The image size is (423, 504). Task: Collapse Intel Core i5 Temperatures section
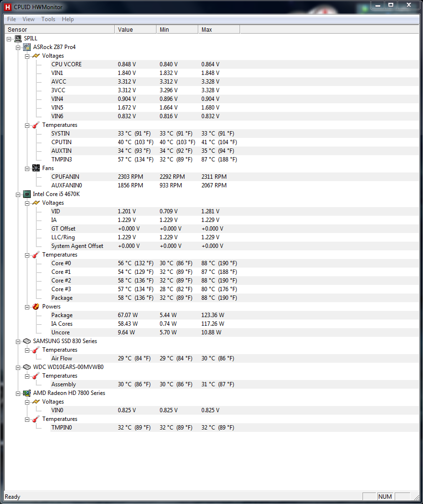pyautogui.click(x=27, y=255)
